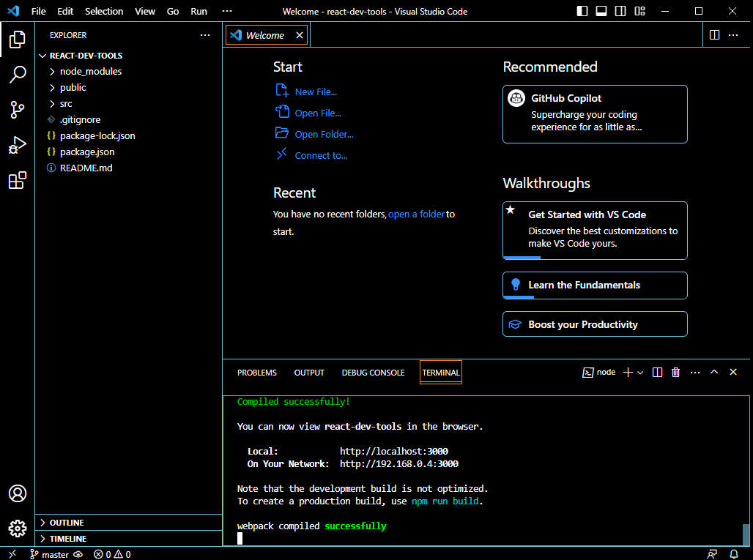Close the Welcome tab
This screenshot has height=560, width=753.
[299, 35]
